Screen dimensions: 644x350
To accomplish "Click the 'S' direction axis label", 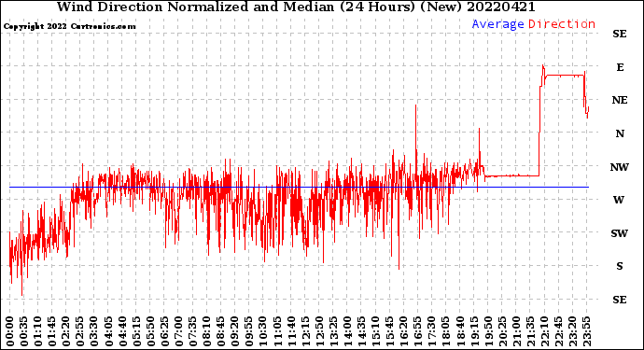I will (x=620, y=266).
